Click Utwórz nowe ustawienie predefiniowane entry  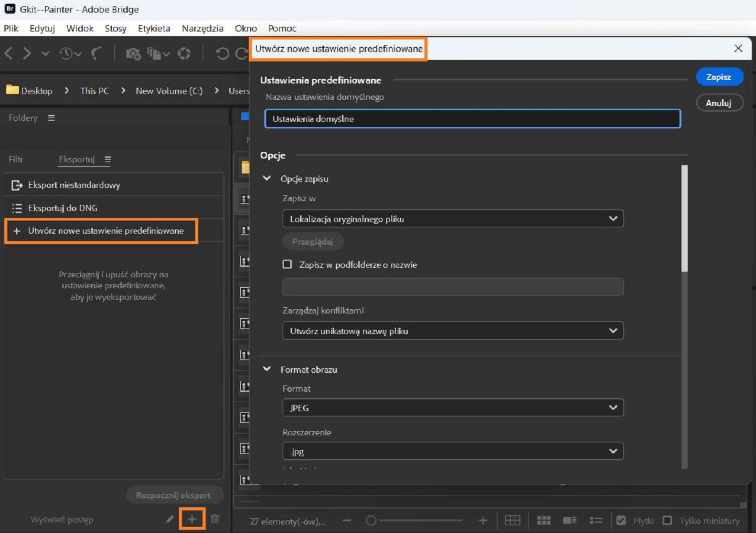pyautogui.click(x=101, y=231)
